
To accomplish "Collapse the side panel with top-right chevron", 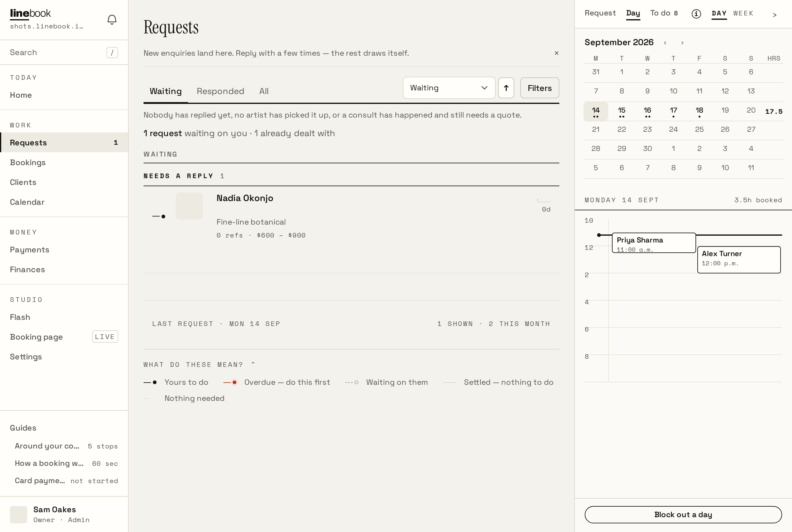I will pyautogui.click(x=774, y=15).
